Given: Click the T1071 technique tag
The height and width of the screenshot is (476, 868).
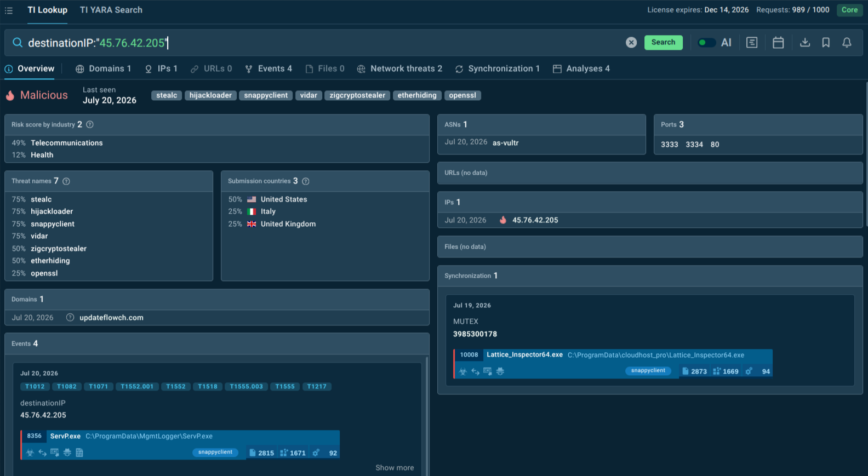Looking at the screenshot, I should click(99, 387).
